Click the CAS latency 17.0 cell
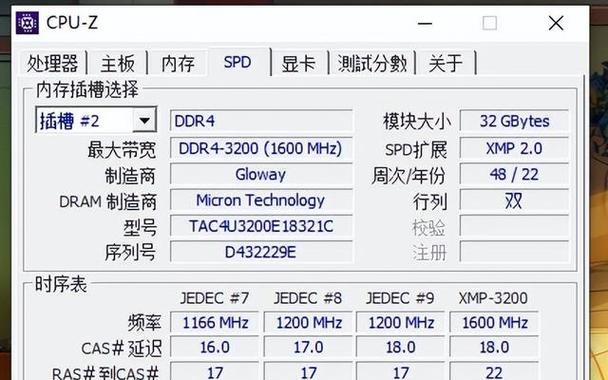Screen dimensions: 608x380 pyautogui.click(x=308, y=347)
